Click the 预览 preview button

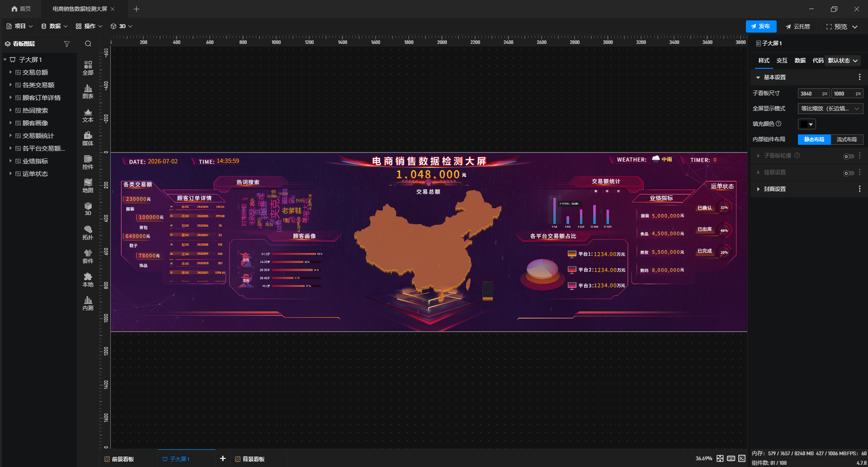point(837,27)
